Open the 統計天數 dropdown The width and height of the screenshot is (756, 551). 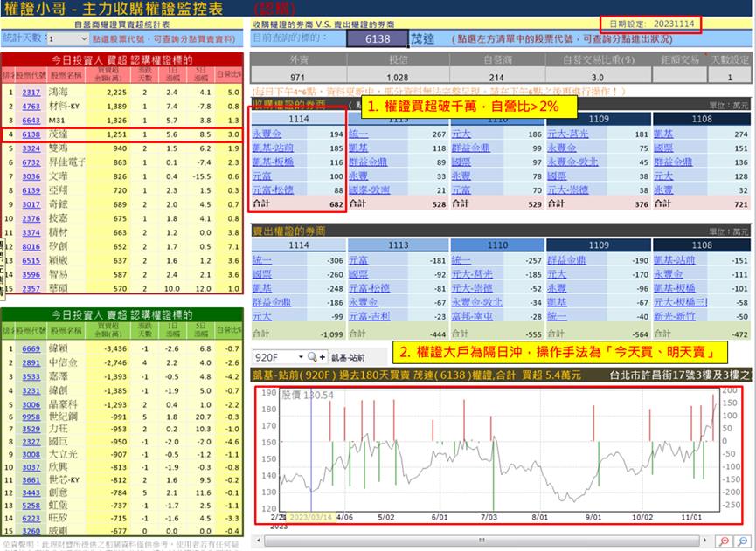[84, 39]
